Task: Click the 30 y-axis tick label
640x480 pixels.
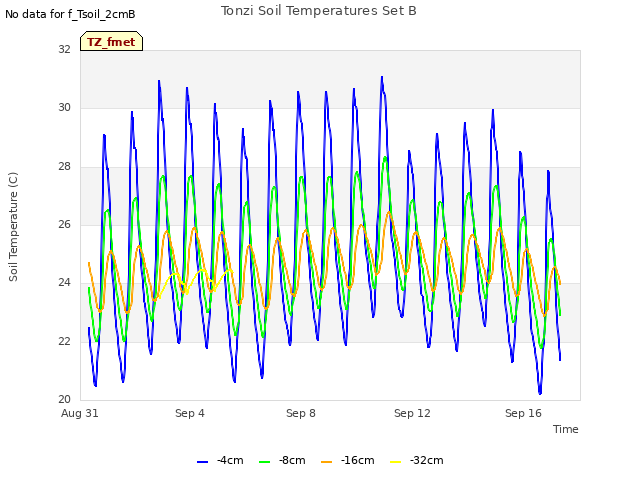Action: pos(64,108)
